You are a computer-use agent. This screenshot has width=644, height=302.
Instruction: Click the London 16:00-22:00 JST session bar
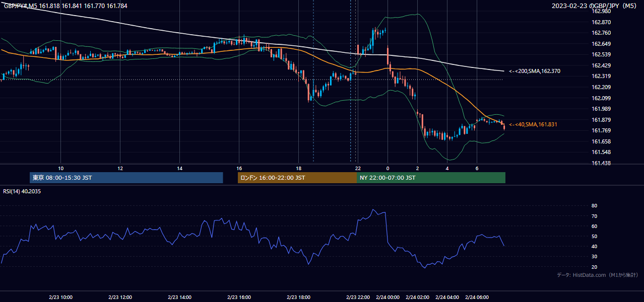(297, 178)
